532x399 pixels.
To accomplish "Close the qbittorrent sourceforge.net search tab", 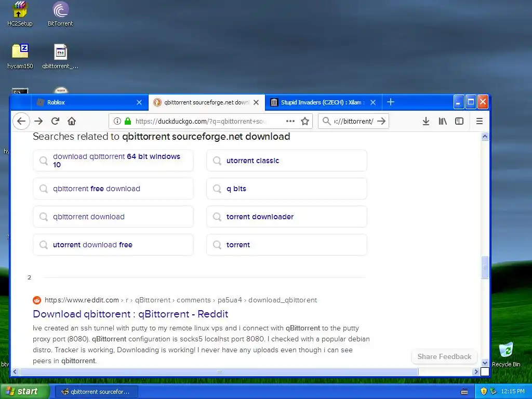I will pos(256,102).
